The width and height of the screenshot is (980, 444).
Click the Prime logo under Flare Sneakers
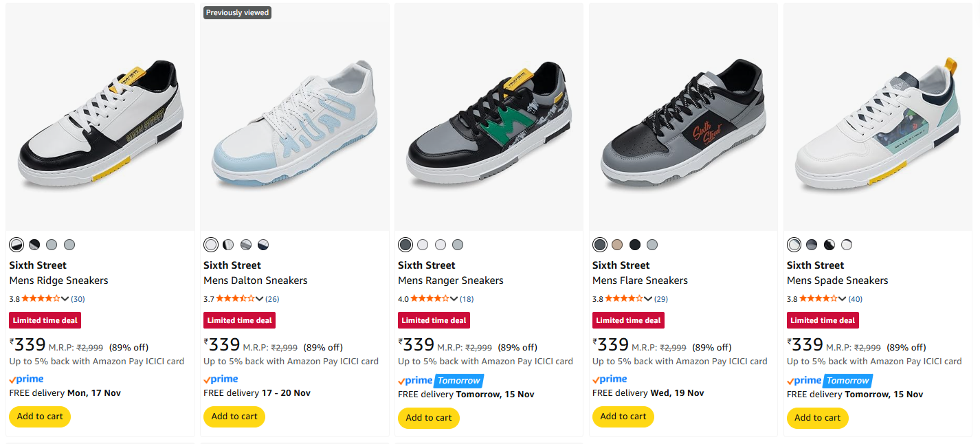click(610, 379)
